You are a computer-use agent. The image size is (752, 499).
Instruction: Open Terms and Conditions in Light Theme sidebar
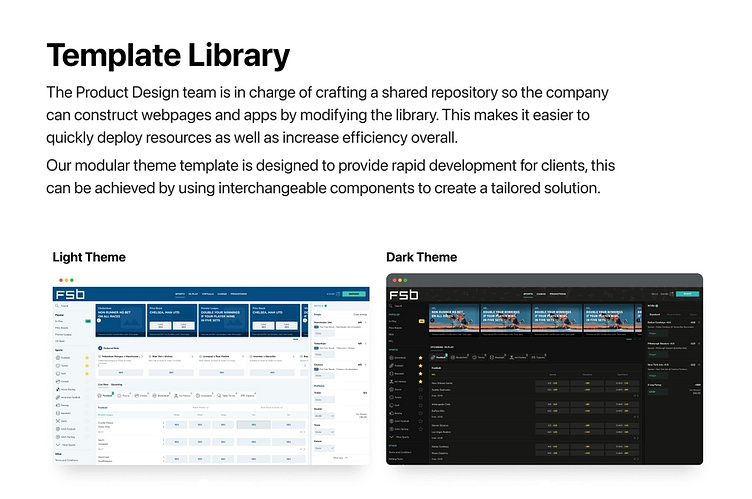click(x=66, y=460)
